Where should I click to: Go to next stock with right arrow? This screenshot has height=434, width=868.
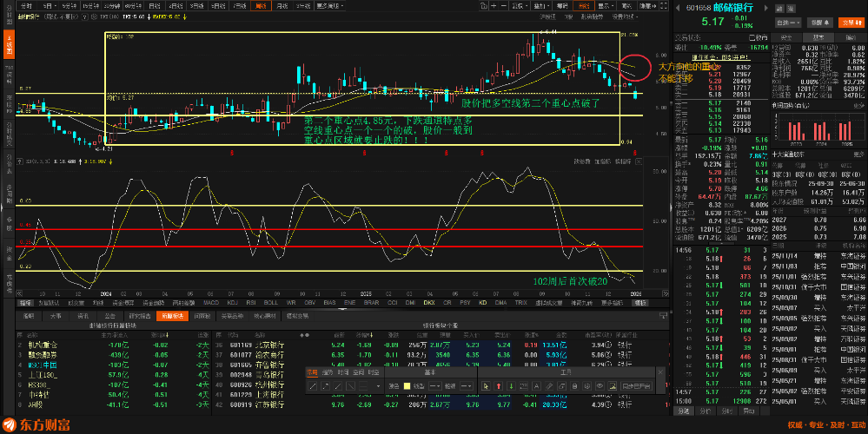[766, 8]
